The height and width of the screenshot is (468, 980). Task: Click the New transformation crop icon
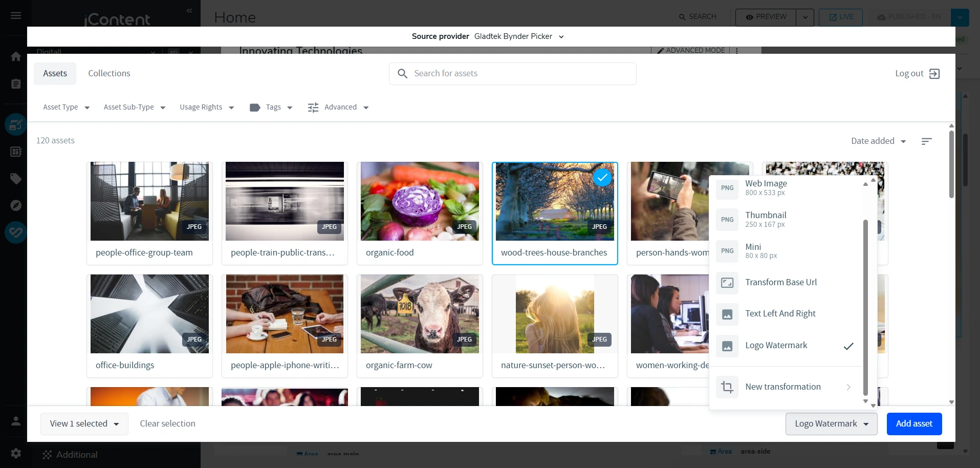[727, 387]
